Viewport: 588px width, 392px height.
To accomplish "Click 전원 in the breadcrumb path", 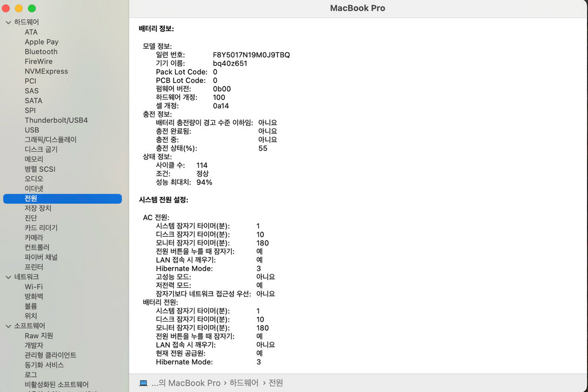I will [275, 383].
